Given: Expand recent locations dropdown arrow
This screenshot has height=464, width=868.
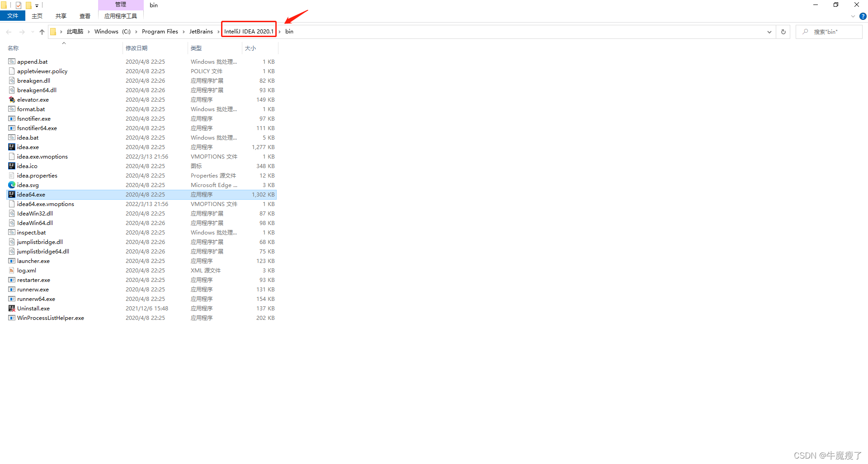Looking at the screenshot, I should click(x=33, y=32).
